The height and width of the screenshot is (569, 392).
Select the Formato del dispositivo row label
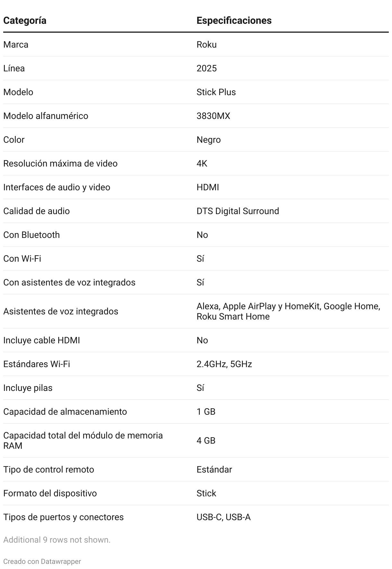click(50, 493)
